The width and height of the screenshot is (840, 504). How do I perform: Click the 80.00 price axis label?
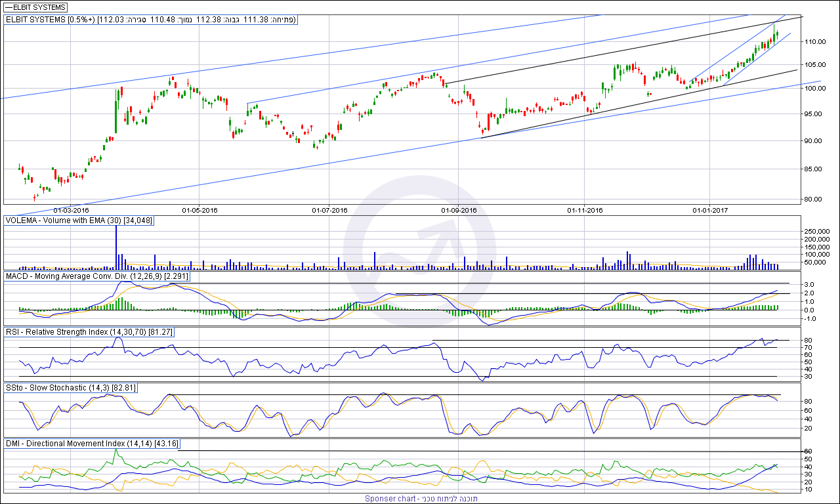(x=814, y=199)
